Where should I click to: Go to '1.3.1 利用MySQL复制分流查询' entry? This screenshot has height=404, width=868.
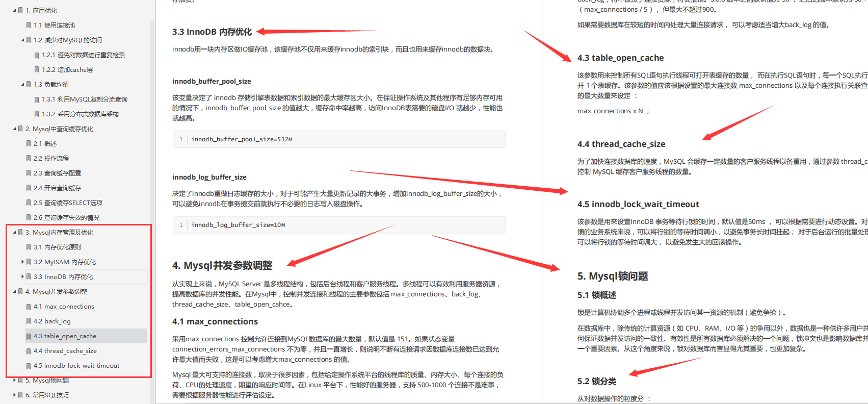tap(85, 99)
